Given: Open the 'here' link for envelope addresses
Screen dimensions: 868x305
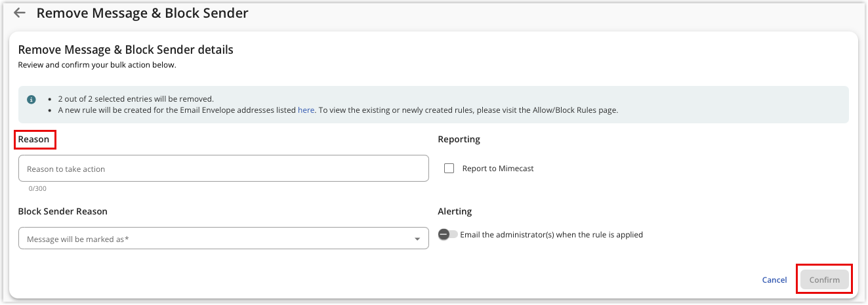Looking at the screenshot, I should click(306, 110).
